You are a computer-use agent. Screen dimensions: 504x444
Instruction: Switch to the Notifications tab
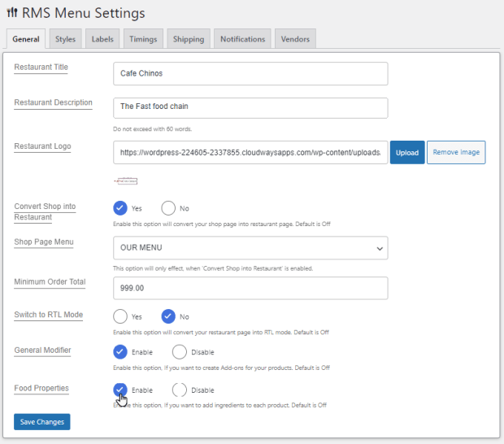[x=242, y=39]
